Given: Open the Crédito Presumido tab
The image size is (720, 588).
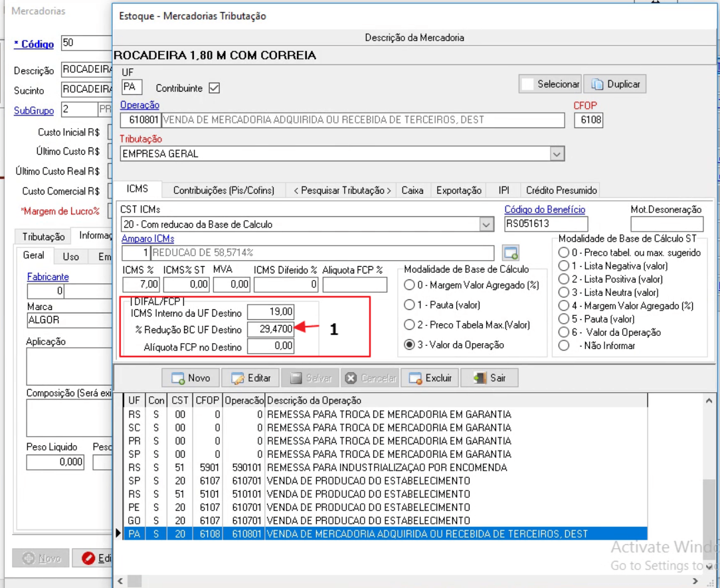Looking at the screenshot, I should click(x=561, y=190).
